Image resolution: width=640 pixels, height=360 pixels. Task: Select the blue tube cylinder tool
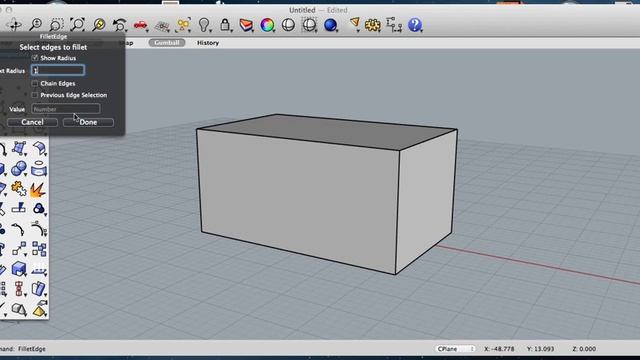(x=39, y=169)
